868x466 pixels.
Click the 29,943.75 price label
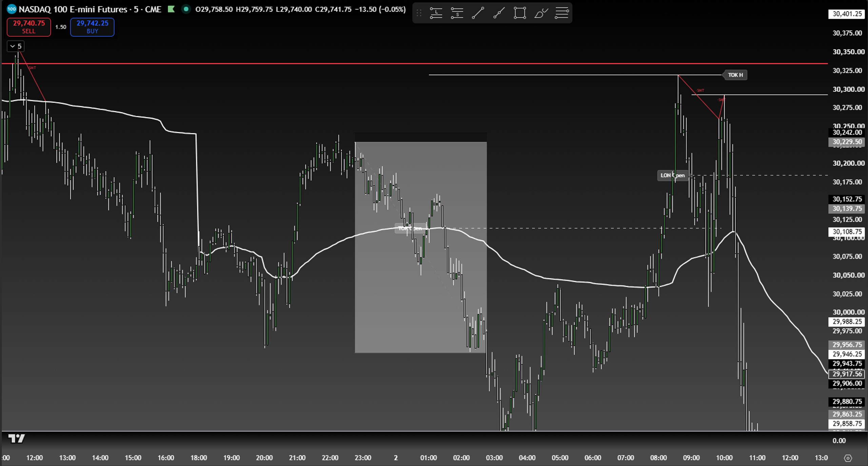point(847,364)
